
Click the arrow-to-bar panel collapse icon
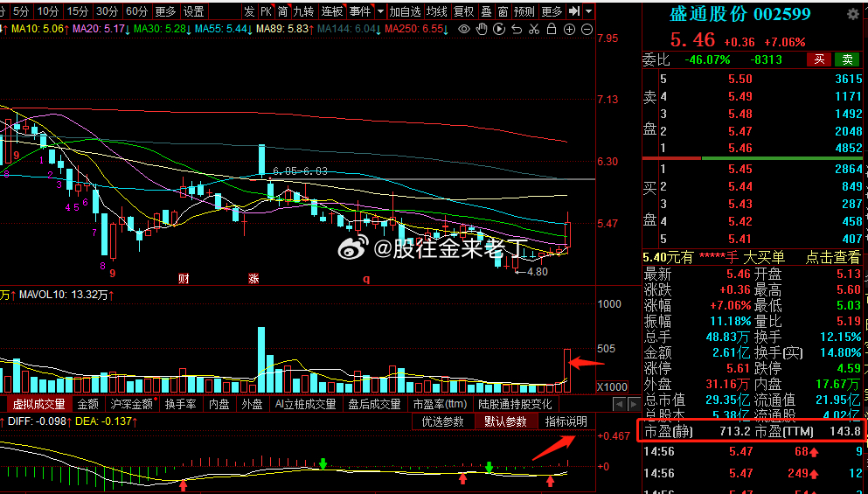click(x=573, y=11)
